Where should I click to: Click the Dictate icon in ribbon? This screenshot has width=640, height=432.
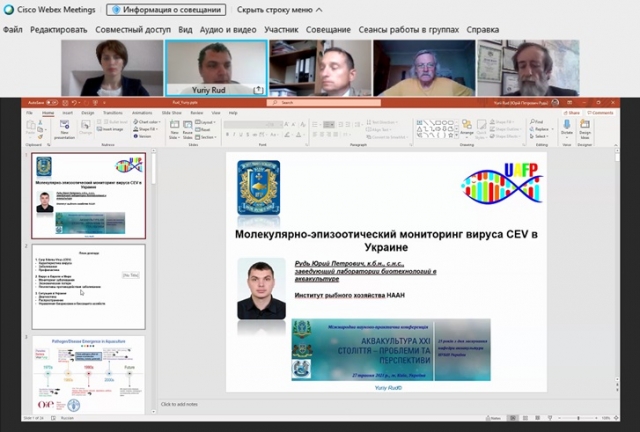coord(567,129)
